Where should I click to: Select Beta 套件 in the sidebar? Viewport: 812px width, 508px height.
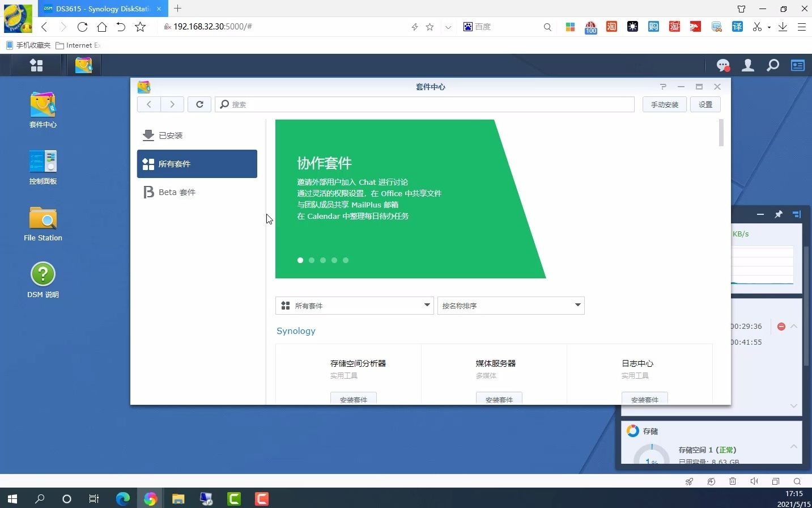(197, 192)
